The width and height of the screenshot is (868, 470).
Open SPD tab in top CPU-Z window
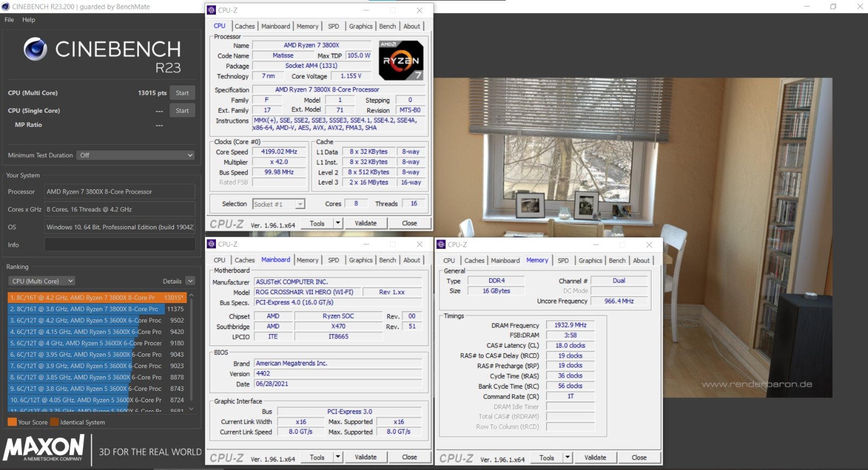coord(334,26)
